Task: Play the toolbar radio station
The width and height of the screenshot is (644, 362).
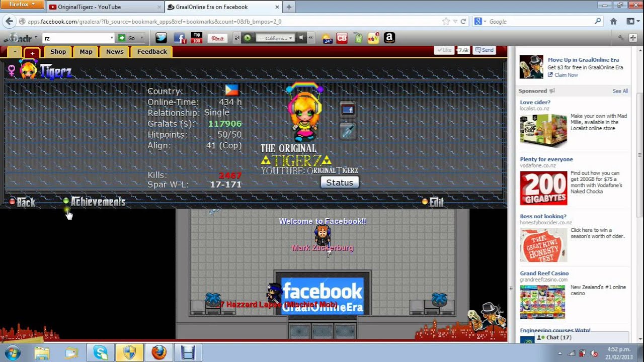Action: point(247,38)
